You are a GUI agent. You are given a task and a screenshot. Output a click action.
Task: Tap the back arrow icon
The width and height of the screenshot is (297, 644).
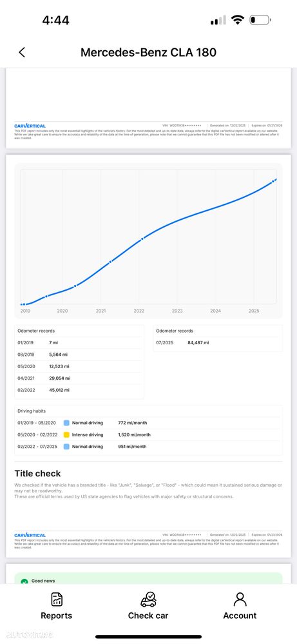[x=22, y=52]
